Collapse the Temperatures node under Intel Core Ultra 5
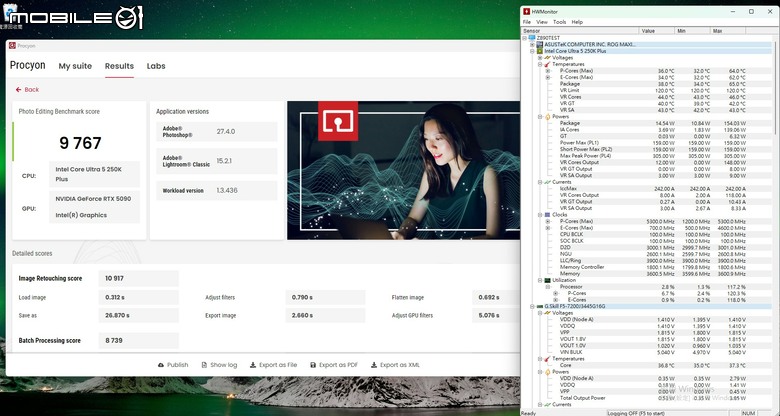 coord(540,64)
